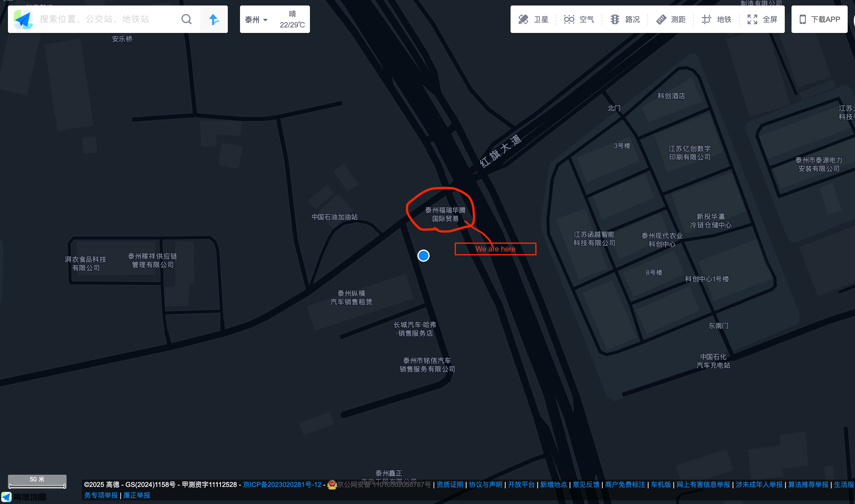Toggle air quality (空气) layer

pyautogui.click(x=579, y=19)
